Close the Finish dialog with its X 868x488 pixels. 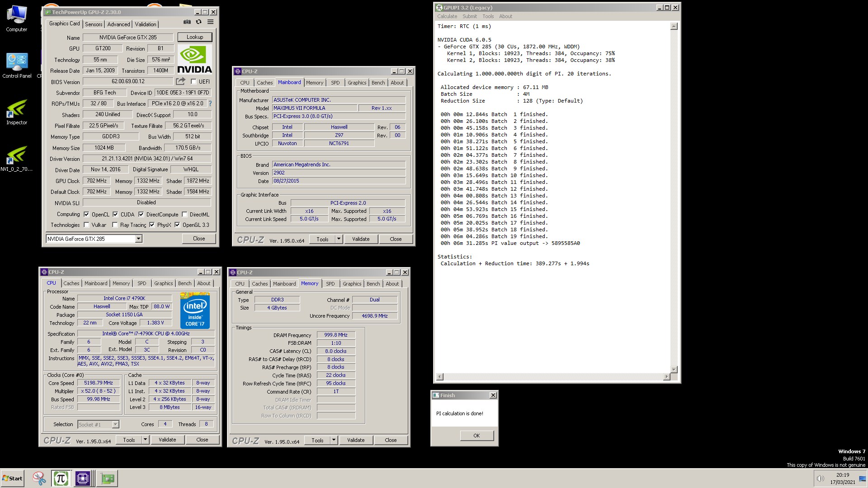[x=493, y=395]
